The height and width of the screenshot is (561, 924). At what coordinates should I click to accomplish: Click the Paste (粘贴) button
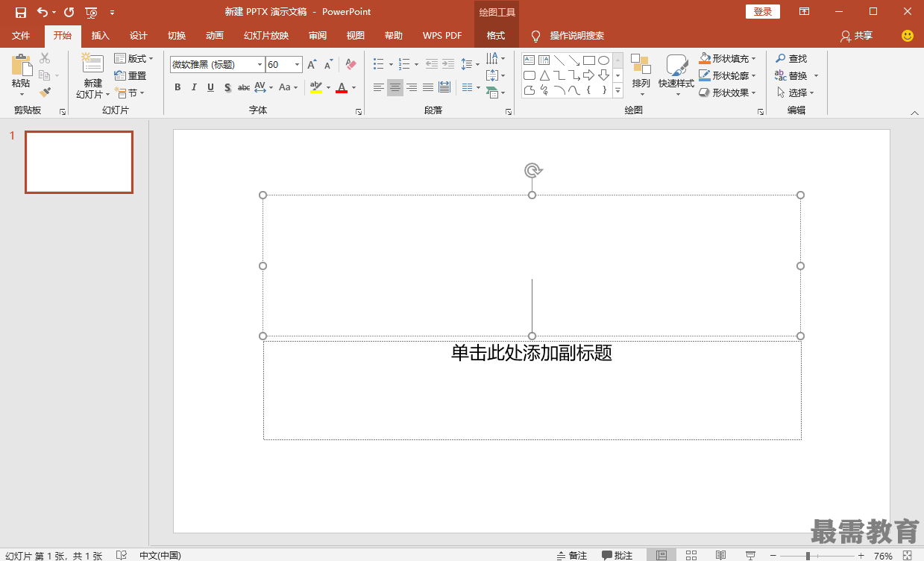coord(21,75)
